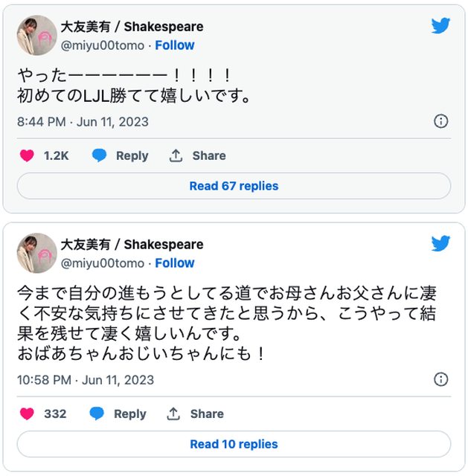
Task: Follow @miyu00tomo from the first tweet
Action: 174,45
